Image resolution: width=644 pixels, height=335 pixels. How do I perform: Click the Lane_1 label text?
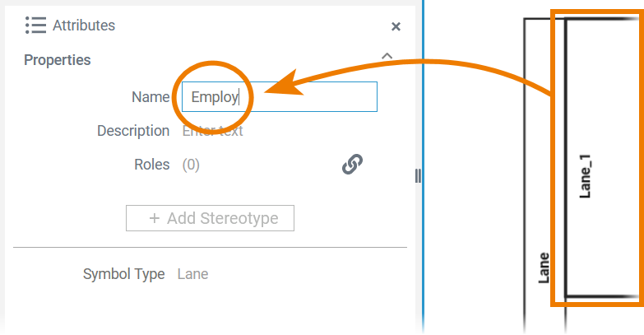pyautogui.click(x=586, y=175)
